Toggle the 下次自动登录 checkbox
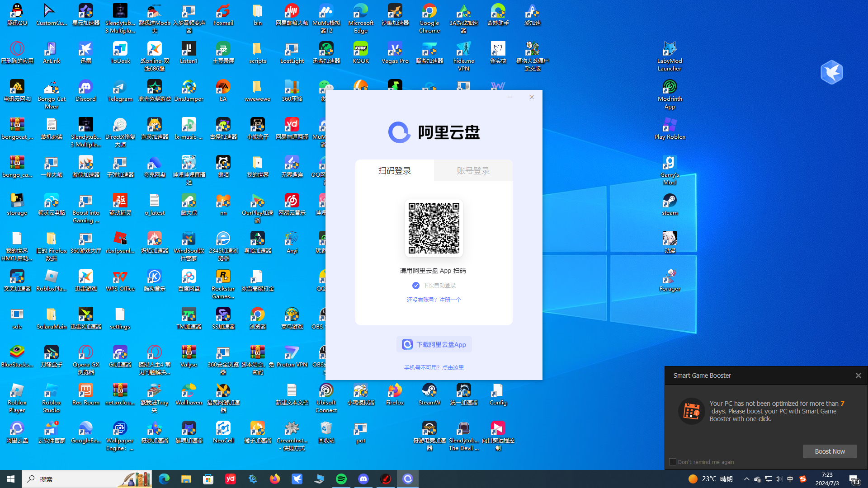868x488 pixels. pos(415,286)
